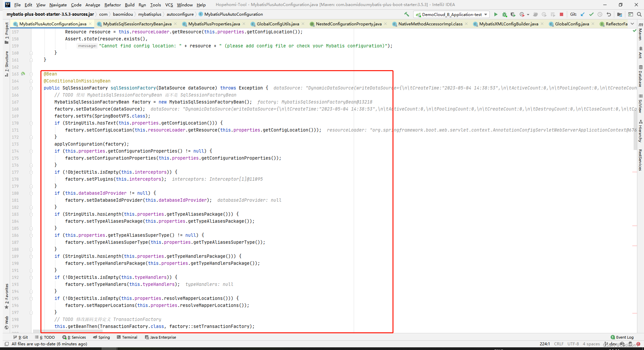This screenshot has height=350, width=644.
Task: Open the RestServices tool window
Action: tap(640, 160)
